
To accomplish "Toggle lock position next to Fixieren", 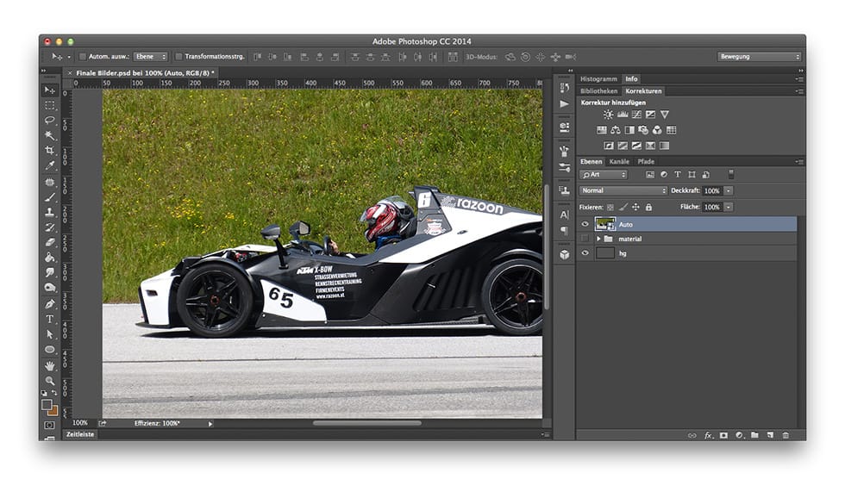I will 636,207.
